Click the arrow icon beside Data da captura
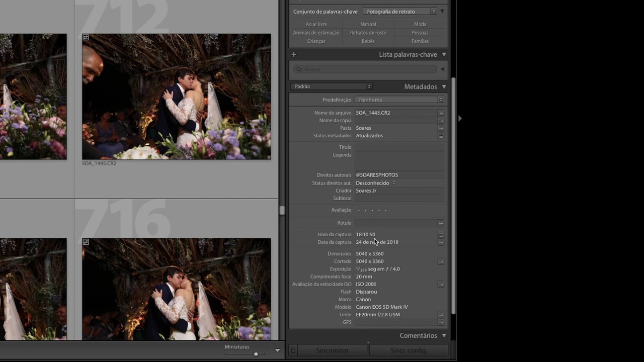This screenshot has width=644, height=362. point(441,242)
